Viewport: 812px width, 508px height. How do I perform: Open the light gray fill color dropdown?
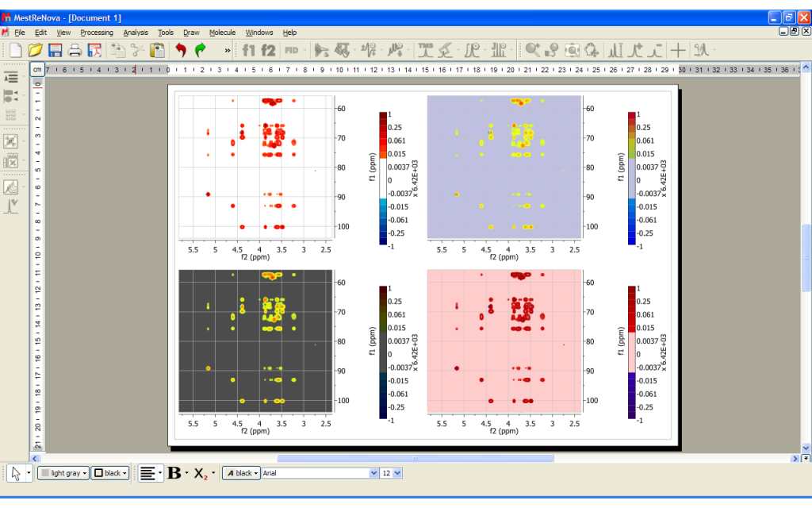click(x=63, y=473)
